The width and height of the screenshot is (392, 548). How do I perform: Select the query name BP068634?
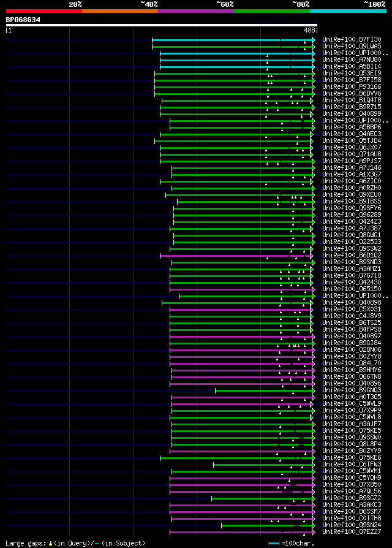pyautogui.click(x=23, y=20)
